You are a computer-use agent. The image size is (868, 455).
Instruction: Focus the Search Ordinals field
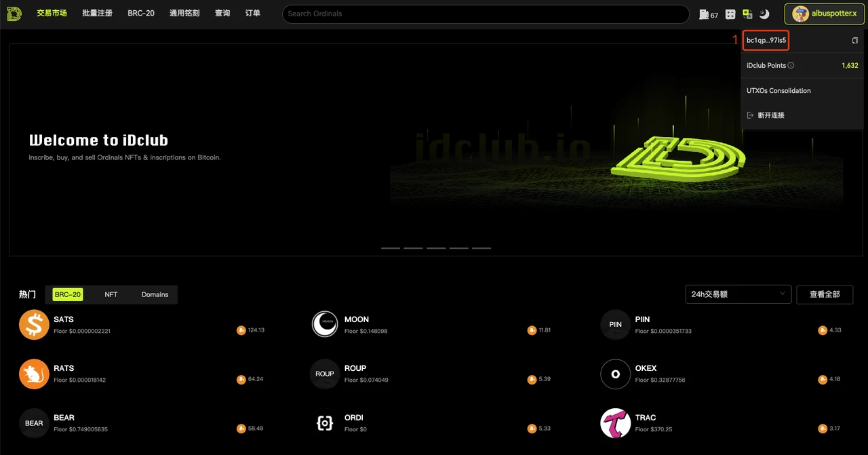coord(486,14)
